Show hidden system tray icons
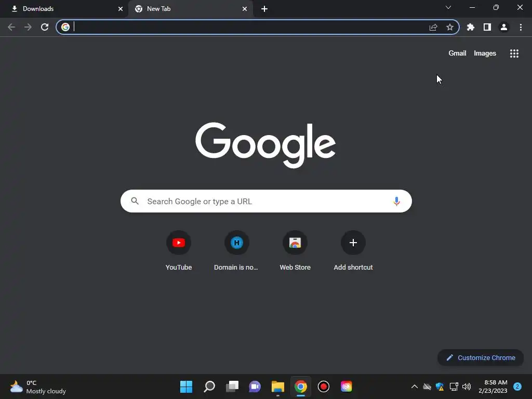 414,387
